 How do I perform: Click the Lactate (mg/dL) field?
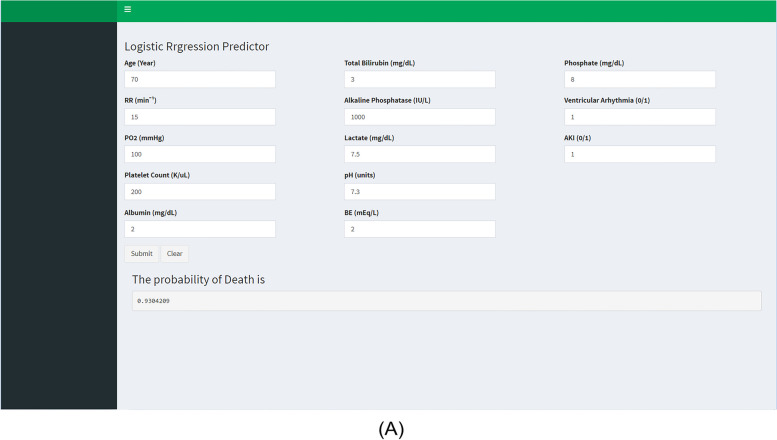pos(420,154)
